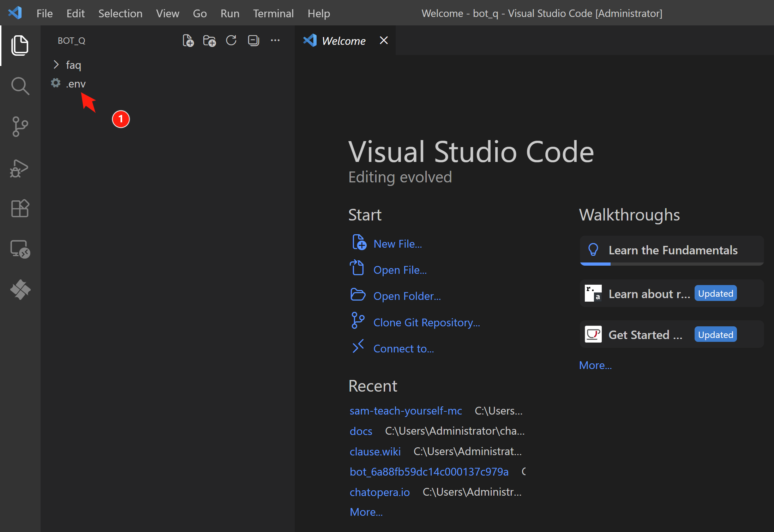The width and height of the screenshot is (774, 532).
Task: Open the File menu
Action: (x=44, y=13)
